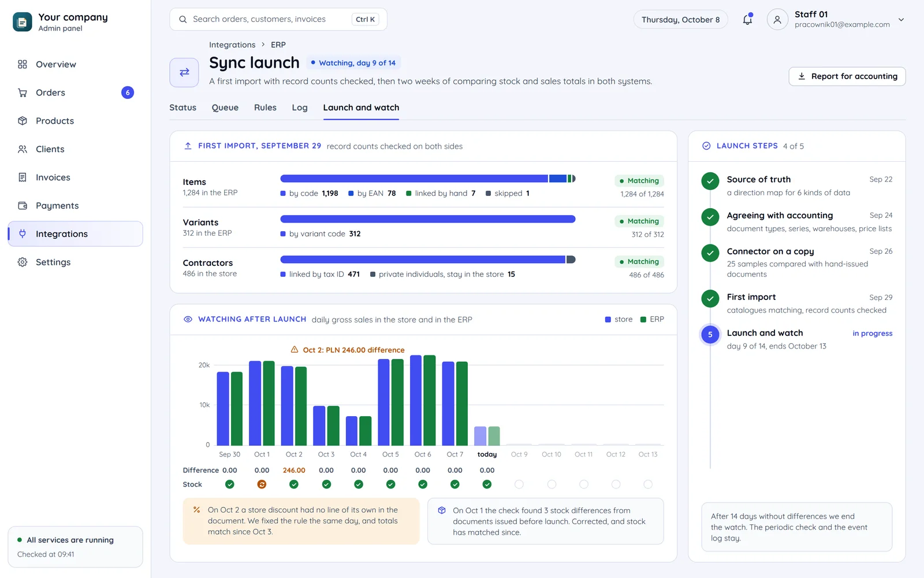Open the orders badge showing 6
Viewport: 924px width, 578px height.
click(128, 92)
